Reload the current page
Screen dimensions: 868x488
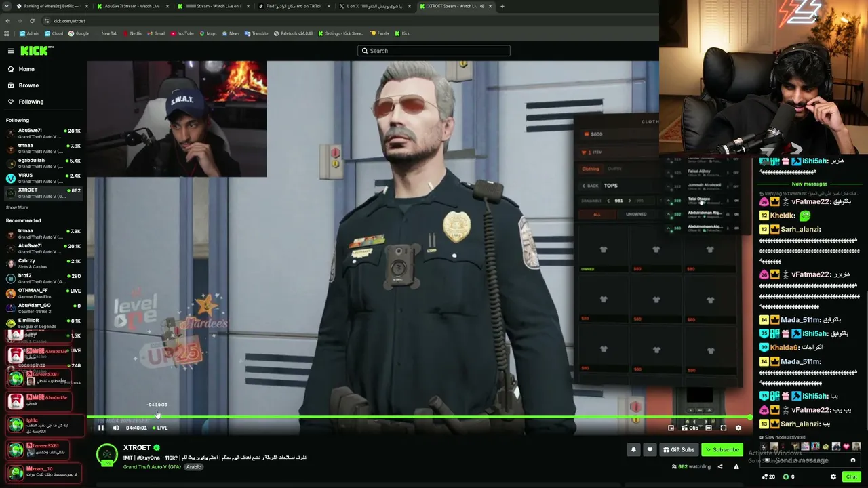[x=32, y=21]
